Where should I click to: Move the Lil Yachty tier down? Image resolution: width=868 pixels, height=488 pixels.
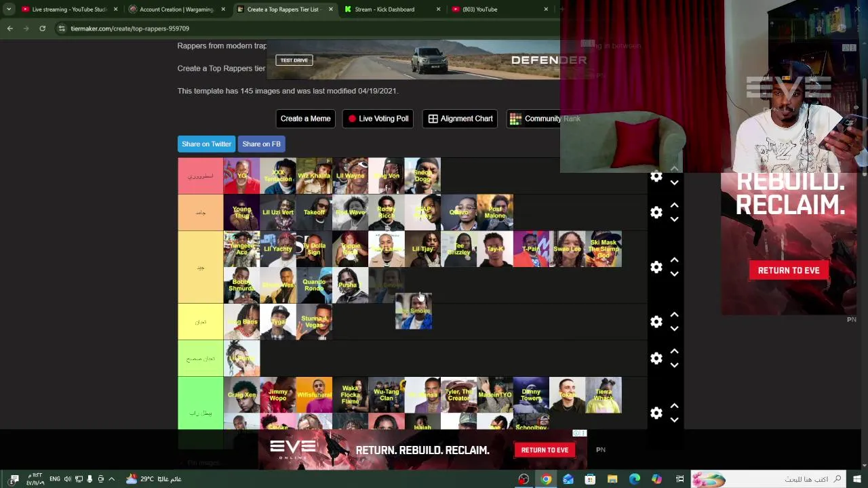(674, 274)
